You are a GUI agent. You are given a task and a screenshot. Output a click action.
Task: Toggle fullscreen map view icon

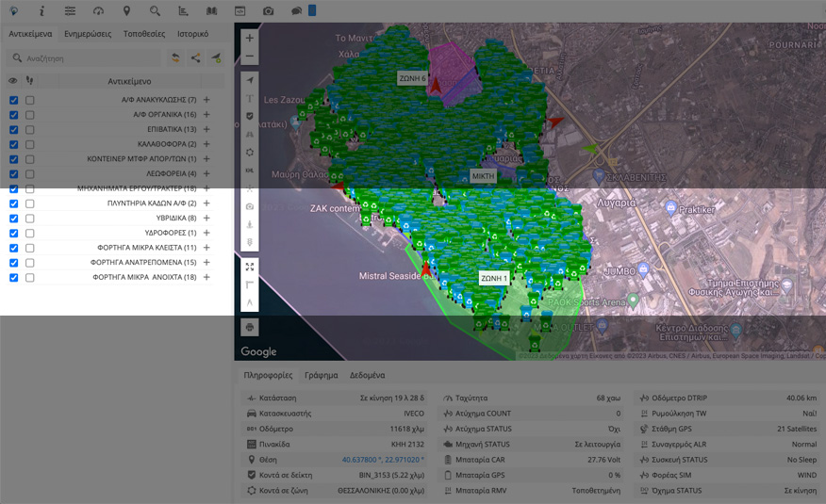click(x=249, y=267)
